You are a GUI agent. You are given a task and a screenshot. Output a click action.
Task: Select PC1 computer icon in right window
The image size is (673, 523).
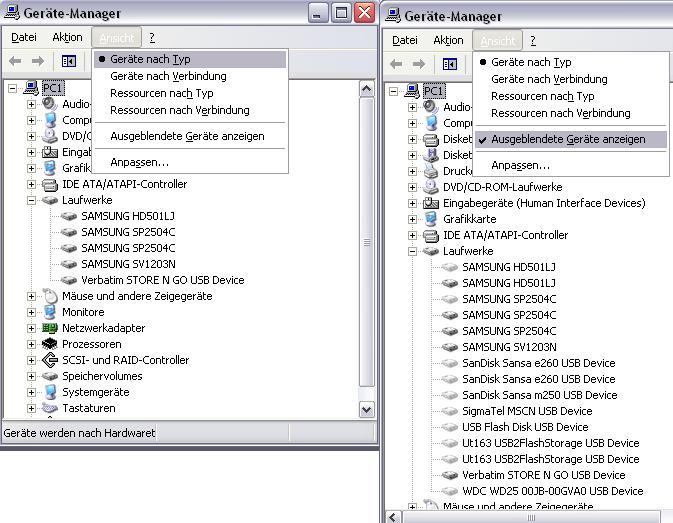coord(412,91)
